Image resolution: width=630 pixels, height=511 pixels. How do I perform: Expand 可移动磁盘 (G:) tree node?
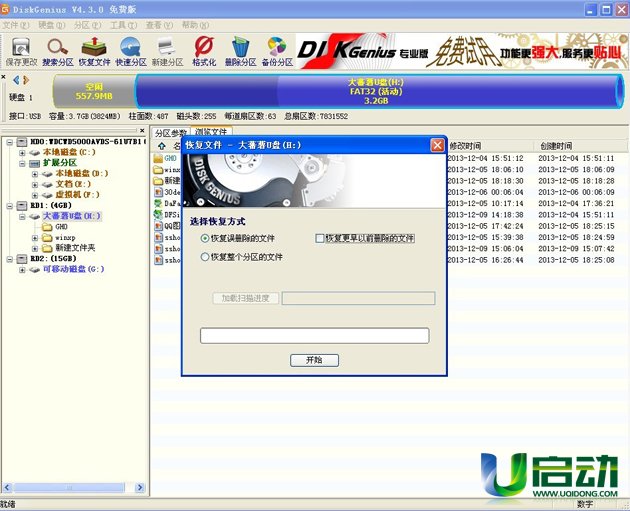pyautogui.click(x=22, y=270)
